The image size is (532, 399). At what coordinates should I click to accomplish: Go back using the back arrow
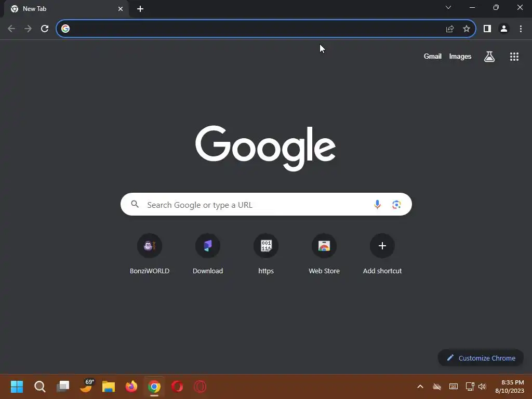tap(11, 29)
